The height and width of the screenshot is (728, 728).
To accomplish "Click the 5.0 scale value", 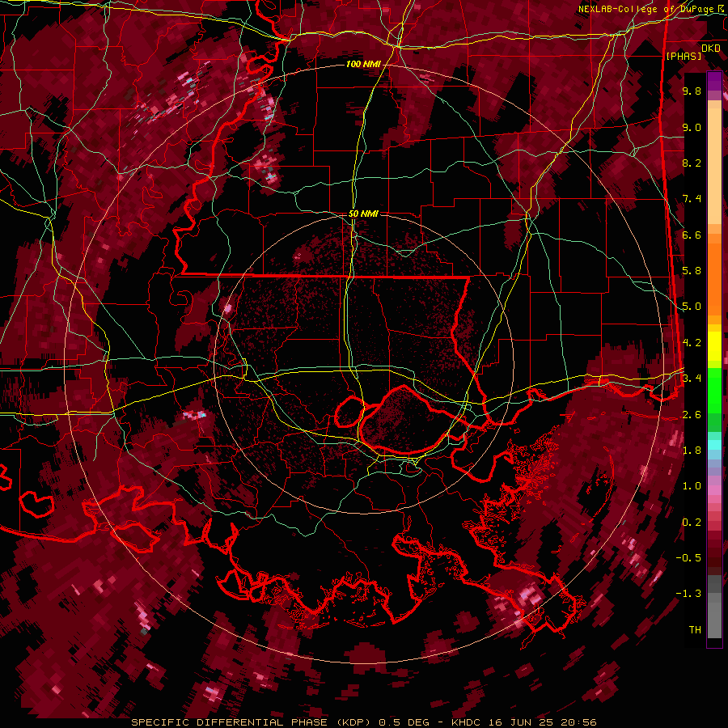I will (692, 307).
